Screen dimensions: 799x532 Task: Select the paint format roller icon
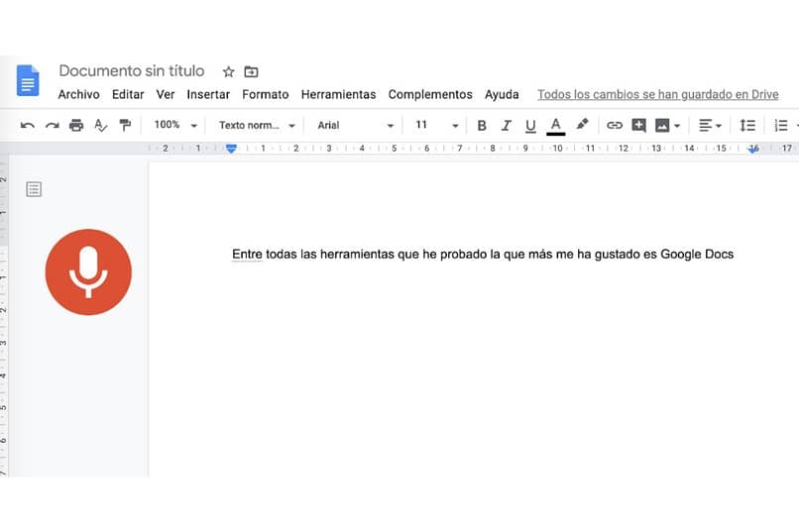point(125,125)
